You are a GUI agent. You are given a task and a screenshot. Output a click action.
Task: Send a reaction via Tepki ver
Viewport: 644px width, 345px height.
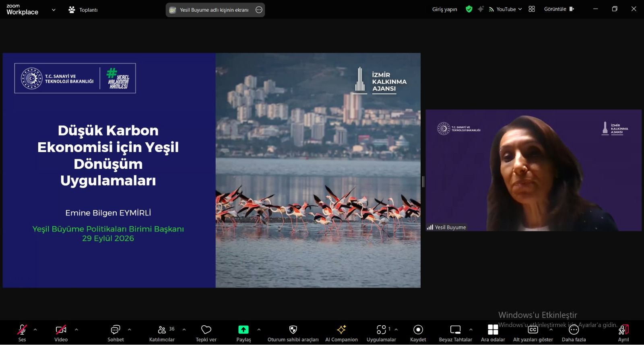click(206, 333)
